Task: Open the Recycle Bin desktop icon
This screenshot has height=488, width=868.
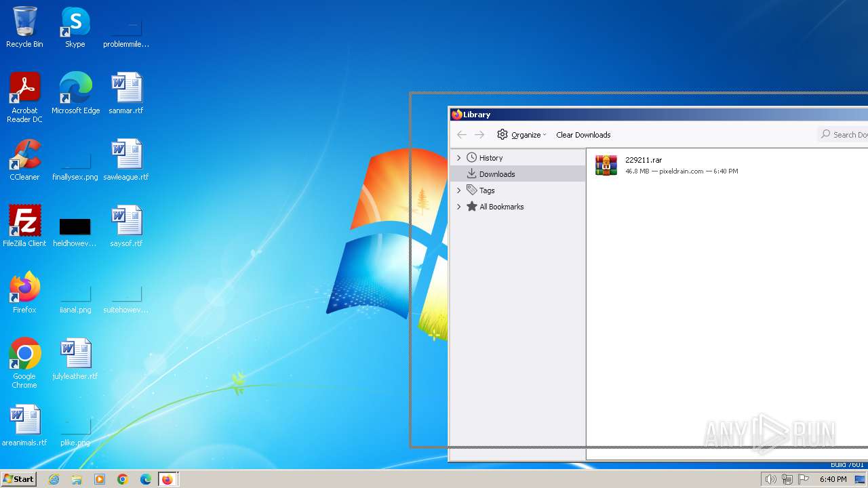Action: 24,27
